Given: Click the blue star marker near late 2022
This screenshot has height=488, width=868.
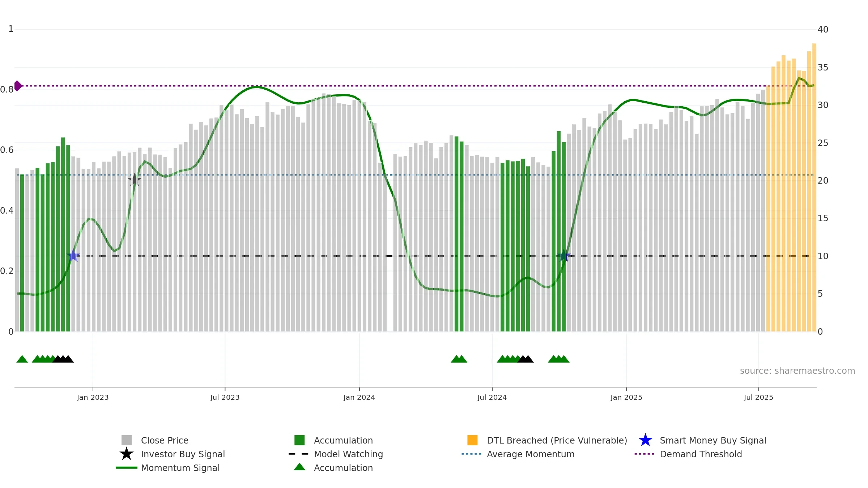Looking at the screenshot, I should tap(73, 256).
